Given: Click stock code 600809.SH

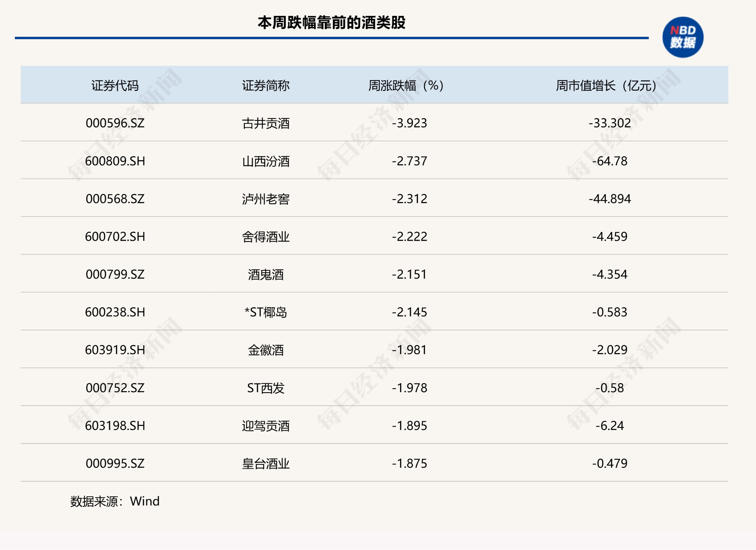Looking at the screenshot, I should [x=115, y=161].
